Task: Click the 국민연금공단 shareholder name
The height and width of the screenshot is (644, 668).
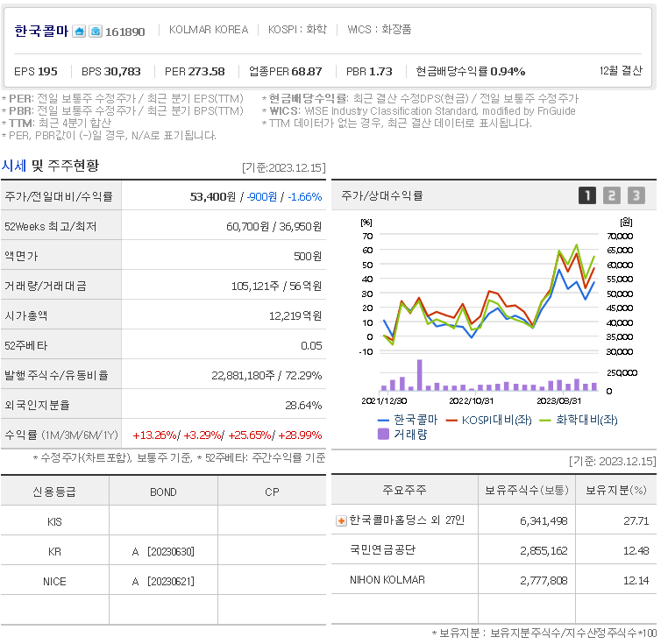Action: coord(382,549)
